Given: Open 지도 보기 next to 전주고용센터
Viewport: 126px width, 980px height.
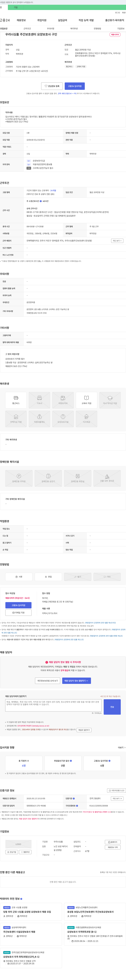Looking at the screenshot, I should pos(117,799).
